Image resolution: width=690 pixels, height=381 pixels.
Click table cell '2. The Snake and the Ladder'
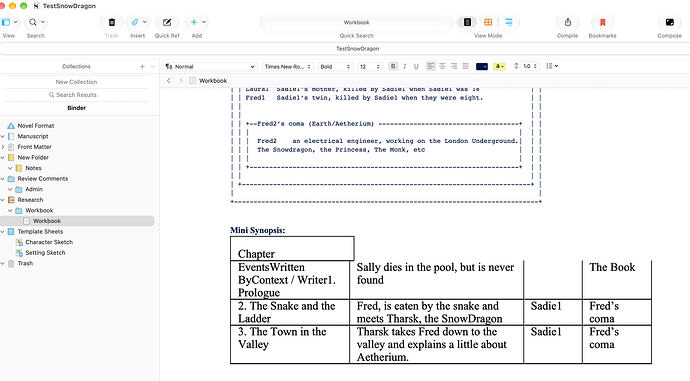(290, 312)
